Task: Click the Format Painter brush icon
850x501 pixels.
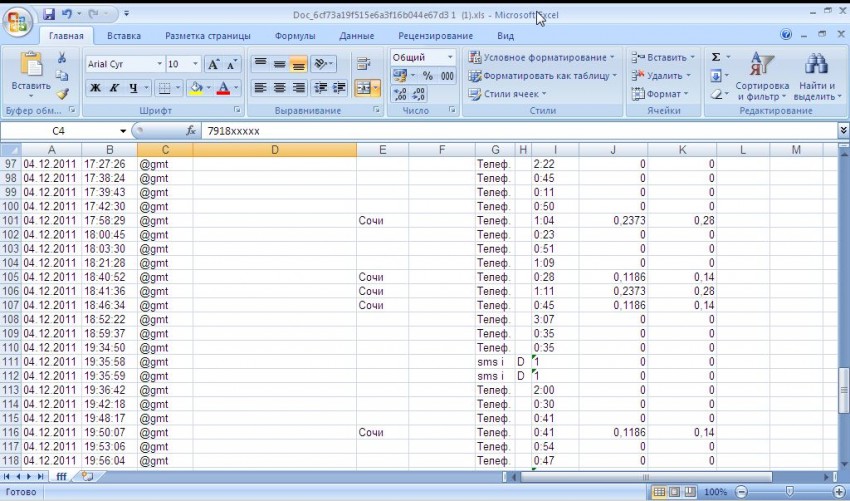Action: click(x=62, y=94)
